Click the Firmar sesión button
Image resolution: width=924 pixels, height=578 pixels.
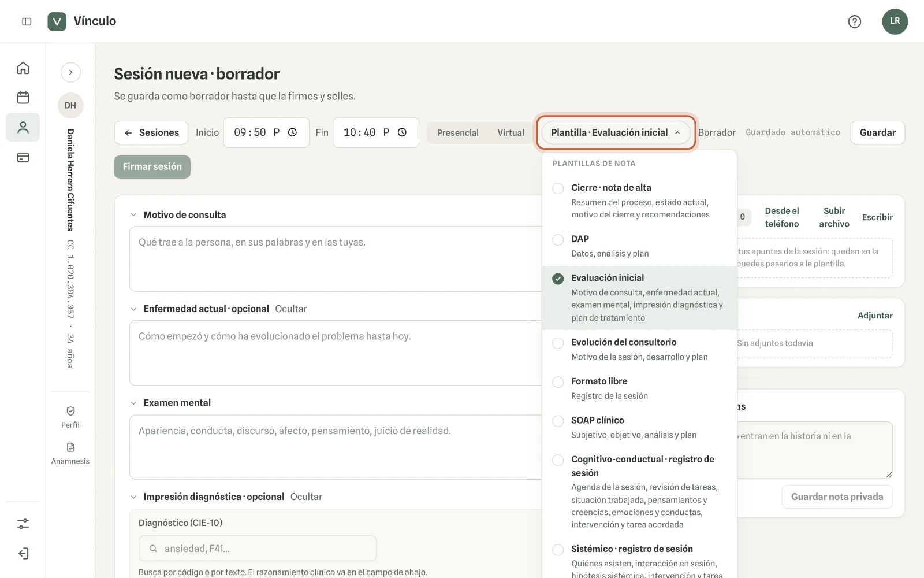coord(152,166)
